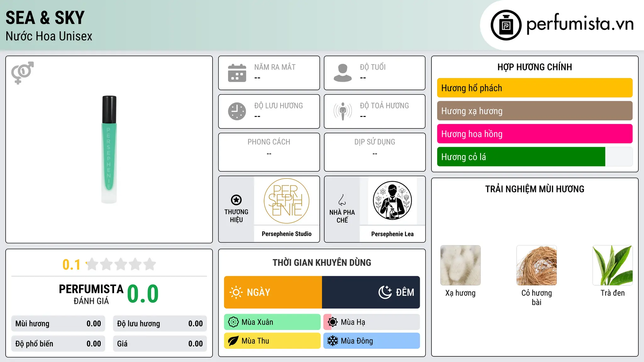Click the Hương hoa hồng accord bar
The height and width of the screenshot is (362, 644).
pyautogui.click(x=535, y=134)
